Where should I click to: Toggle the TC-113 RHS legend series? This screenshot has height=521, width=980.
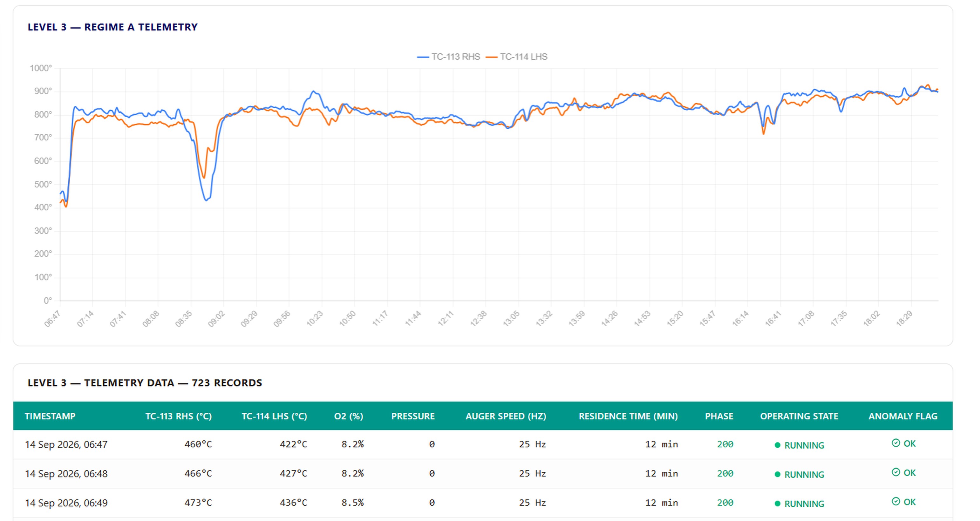[449, 57]
